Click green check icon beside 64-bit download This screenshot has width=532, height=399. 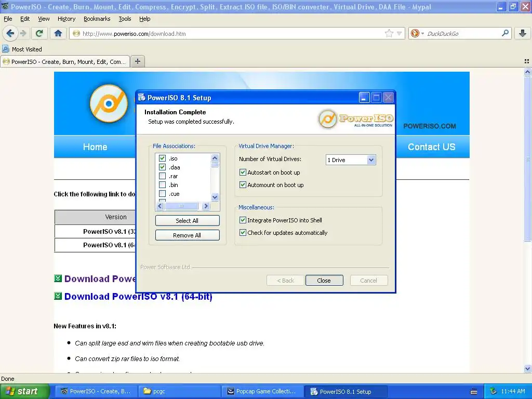point(58,296)
